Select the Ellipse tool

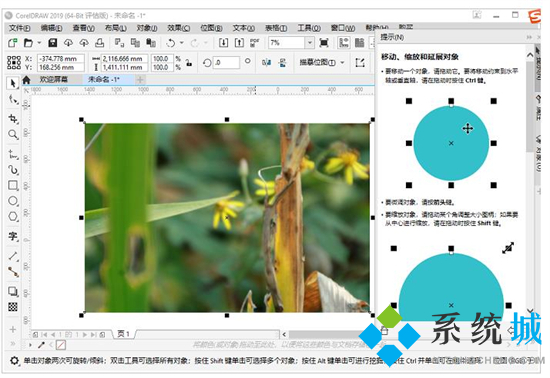pyautogui.click(x=13, y=201)
